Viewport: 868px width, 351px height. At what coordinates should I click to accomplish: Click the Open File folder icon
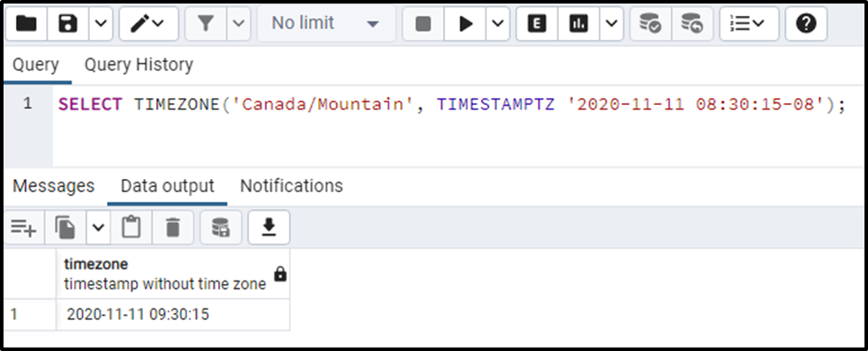point(26,24)
